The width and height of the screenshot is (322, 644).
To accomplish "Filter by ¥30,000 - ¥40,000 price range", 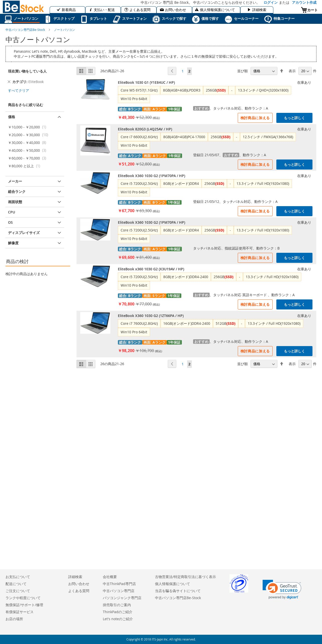I will (24, 143).
